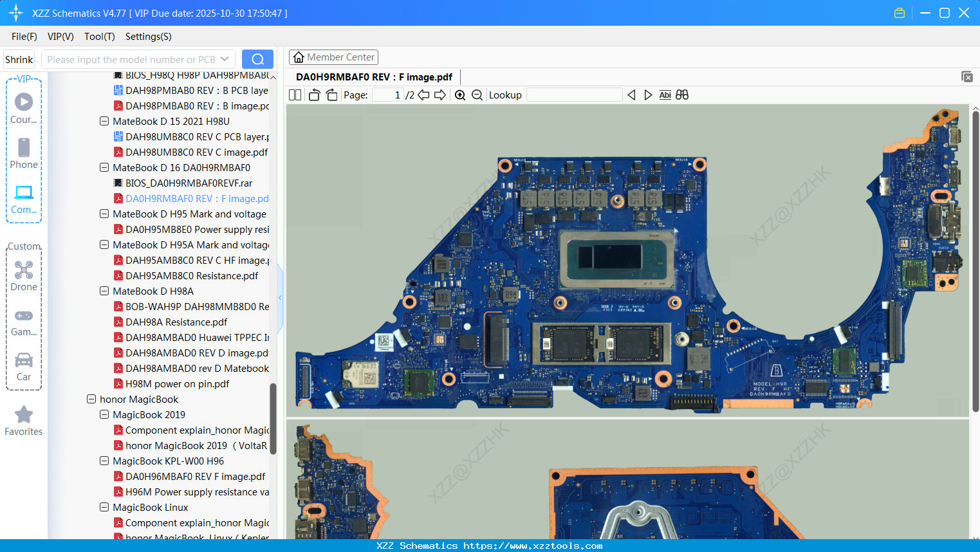This screenshot has height=552, width=980.
Task: Click the binoculars search icon
Action: click(682, 95)
